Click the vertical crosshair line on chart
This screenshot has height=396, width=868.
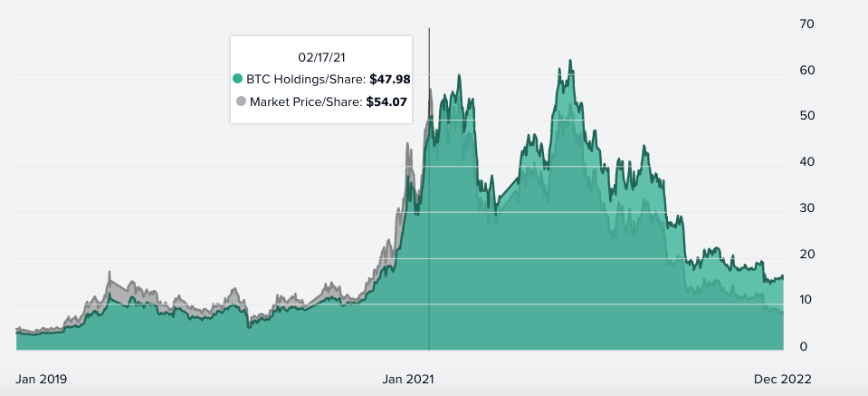[429, 227]
